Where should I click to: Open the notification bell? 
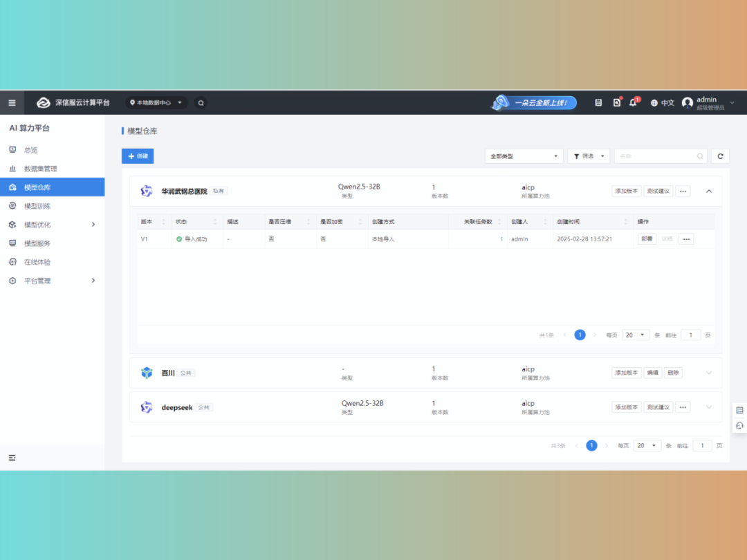633,102
